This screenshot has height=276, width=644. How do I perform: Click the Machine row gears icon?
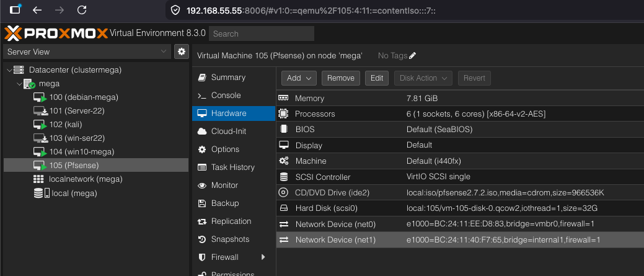[283, 161]
